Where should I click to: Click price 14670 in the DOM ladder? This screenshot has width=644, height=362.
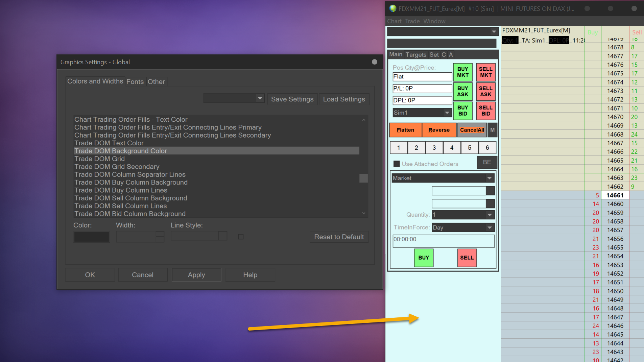615,117
